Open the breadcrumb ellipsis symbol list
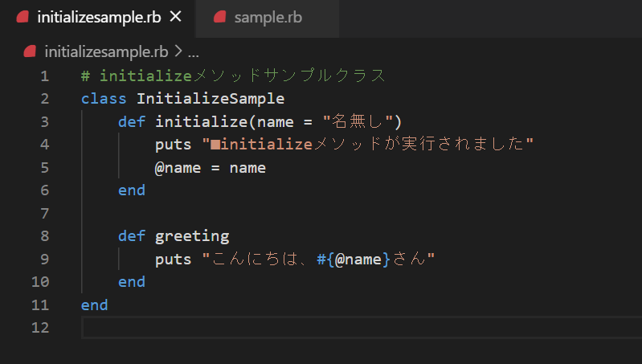This screenshot has height=364, width=642. [x=194, y=53]
